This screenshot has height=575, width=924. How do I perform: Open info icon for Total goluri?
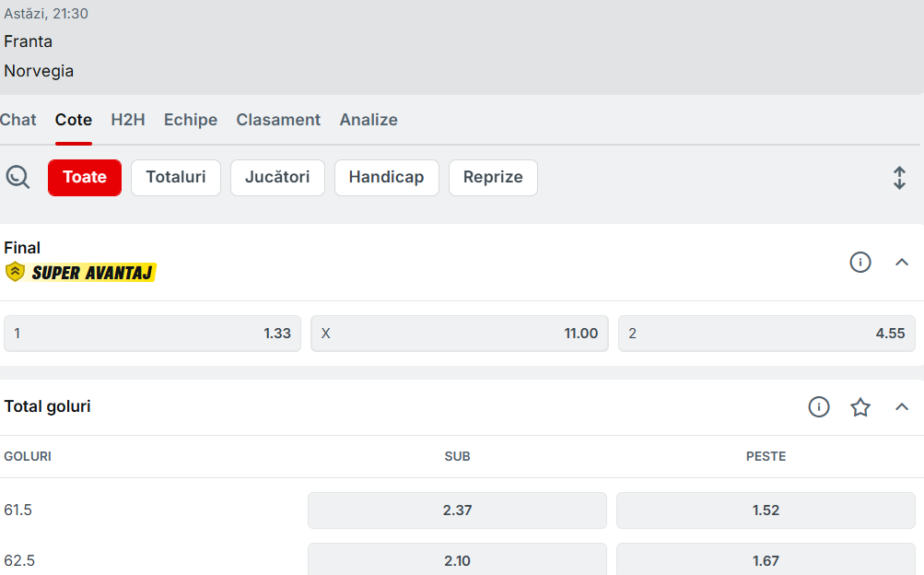(818, 406)
